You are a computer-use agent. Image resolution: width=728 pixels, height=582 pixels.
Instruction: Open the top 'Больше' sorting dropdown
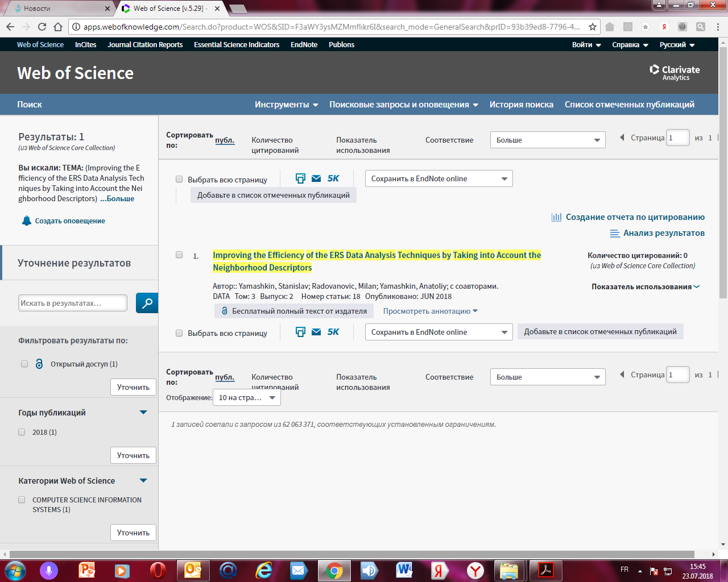(548, 140)
